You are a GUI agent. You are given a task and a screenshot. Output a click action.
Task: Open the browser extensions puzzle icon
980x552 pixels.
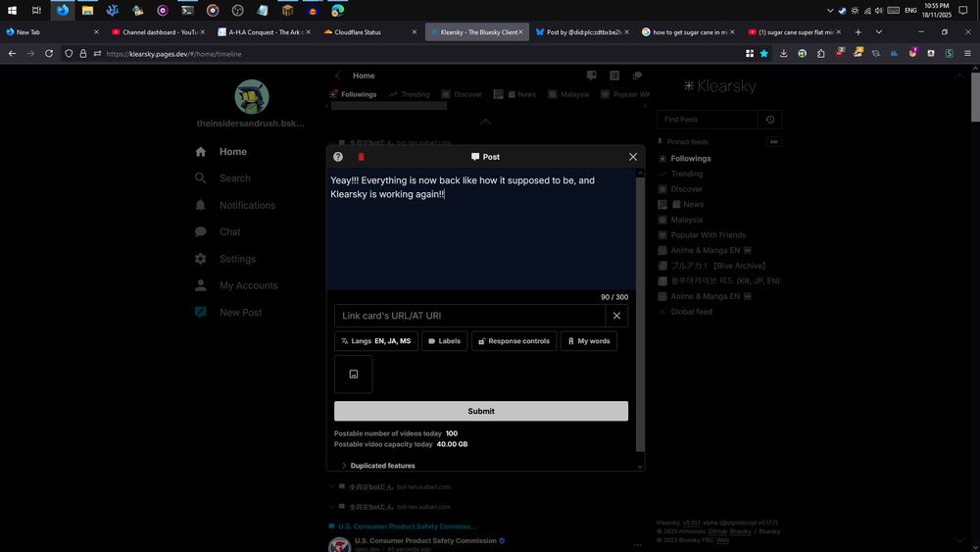[x=820, y=54]
